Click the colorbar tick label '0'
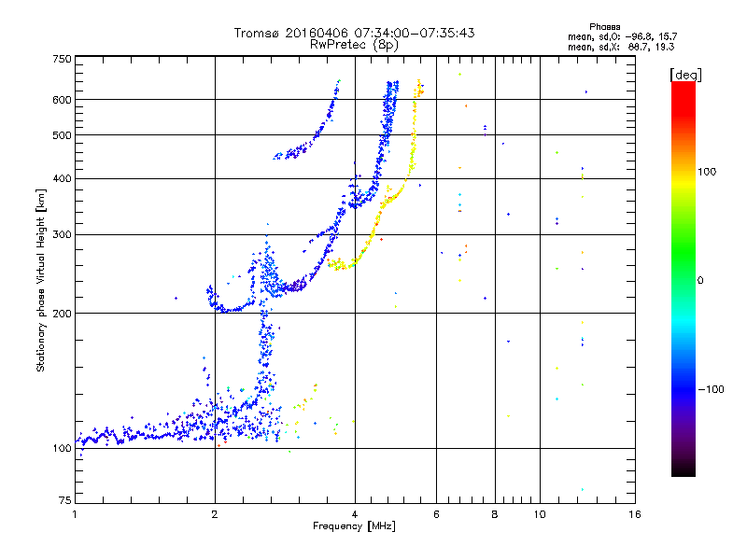The height and width of the screenshot is (560, 747). 700,281
